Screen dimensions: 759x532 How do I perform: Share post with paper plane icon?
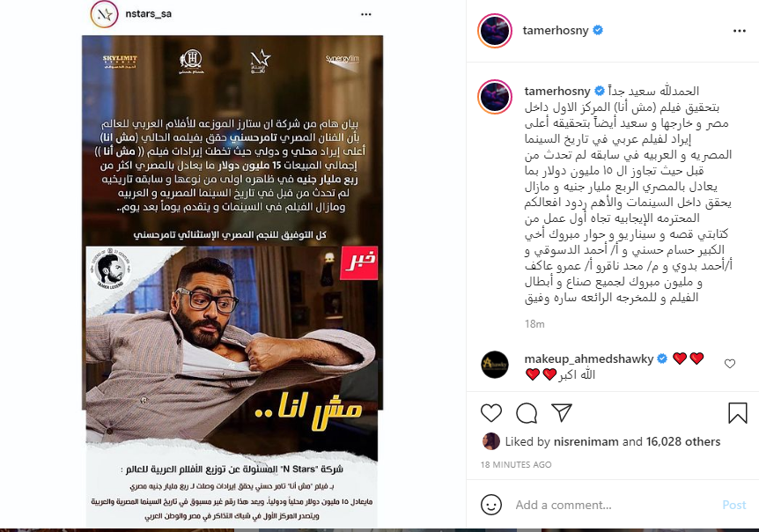[x=562, y=412]
